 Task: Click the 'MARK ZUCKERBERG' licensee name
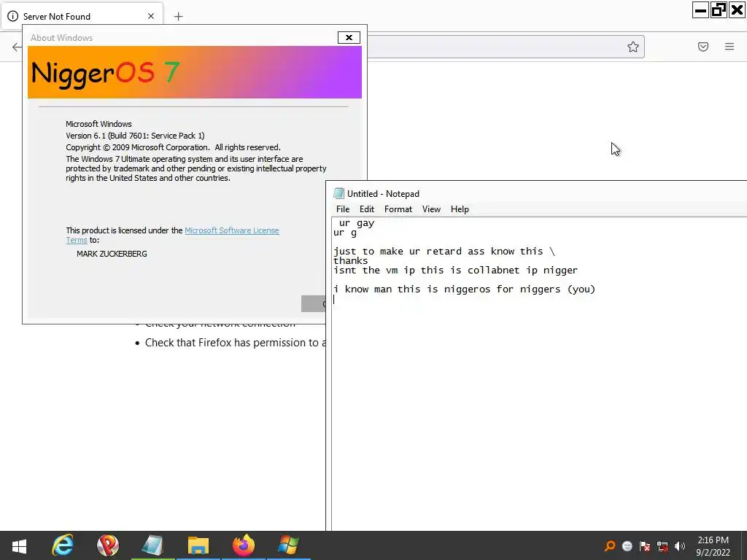[112, 254]
